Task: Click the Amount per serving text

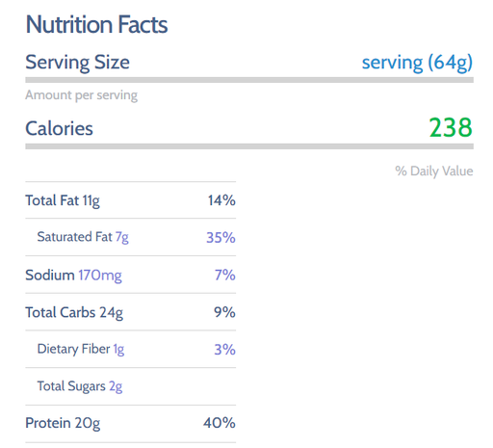Action: click(x=82, y=95)
